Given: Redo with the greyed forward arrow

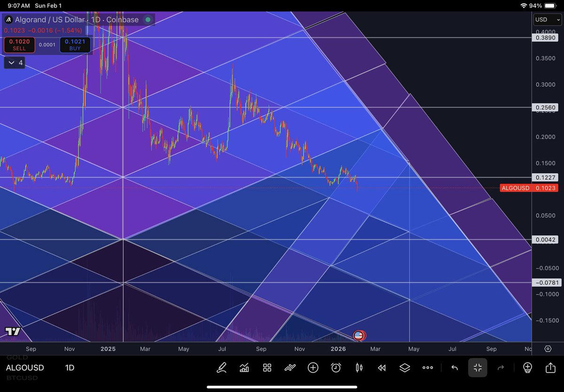Looking at the screenshot, I should [x=501, y=368].
